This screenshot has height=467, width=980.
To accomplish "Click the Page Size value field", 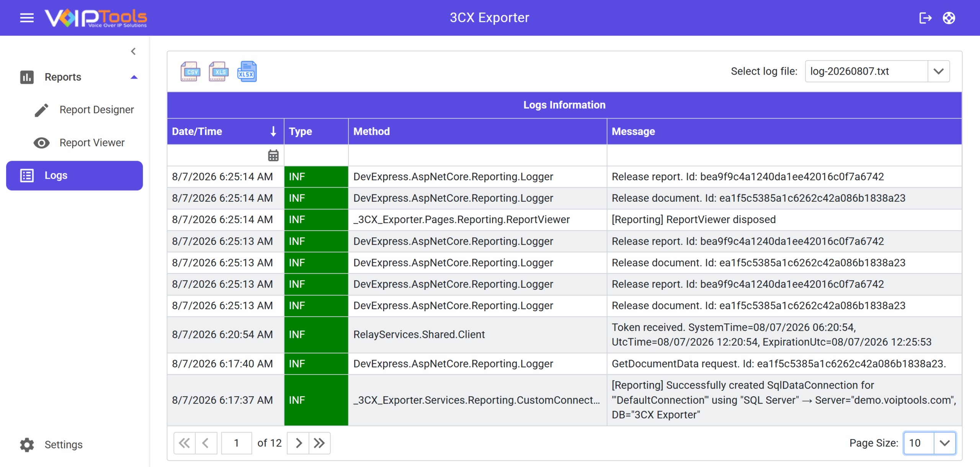I will pyautogui.click(x=919, y=443).
